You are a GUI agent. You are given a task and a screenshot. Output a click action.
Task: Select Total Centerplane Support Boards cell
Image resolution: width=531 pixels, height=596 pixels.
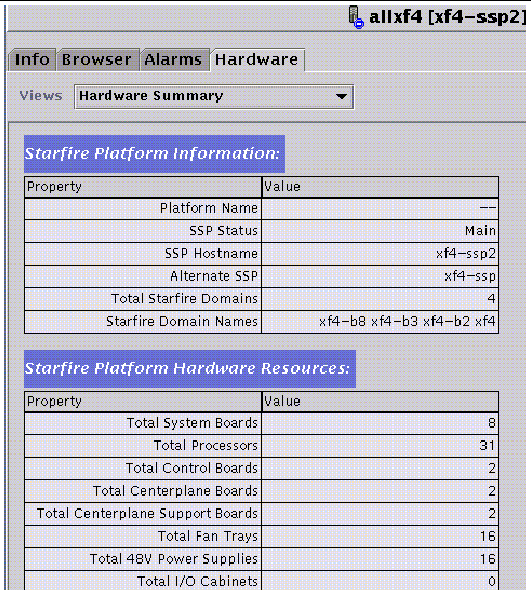[x=143, y=514]
